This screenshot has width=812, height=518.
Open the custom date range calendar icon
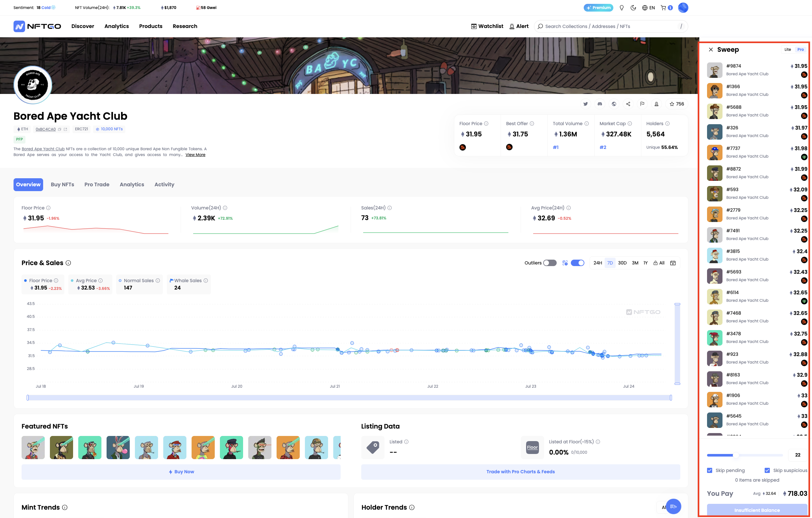[673, 263]
